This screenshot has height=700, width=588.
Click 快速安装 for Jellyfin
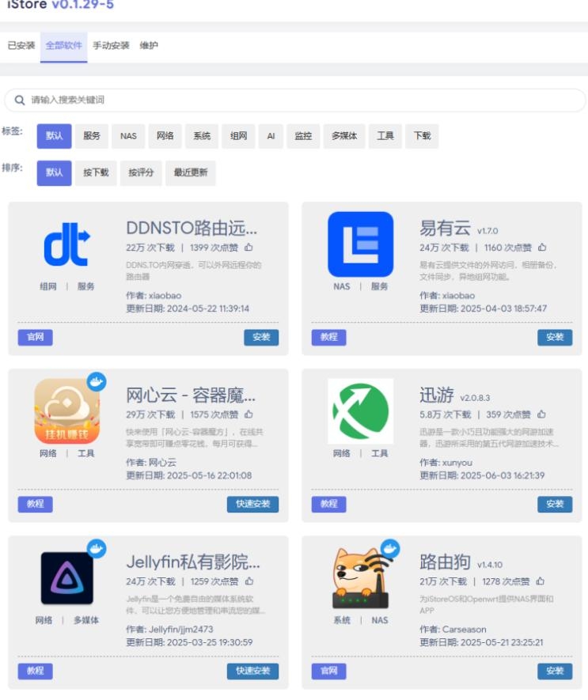pyautogui.click(x=253, y=671)
